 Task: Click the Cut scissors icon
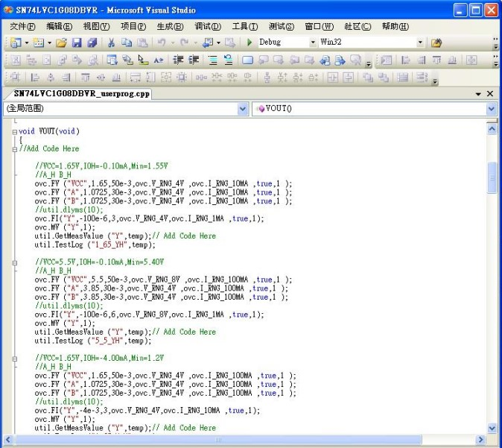[111, 42]
